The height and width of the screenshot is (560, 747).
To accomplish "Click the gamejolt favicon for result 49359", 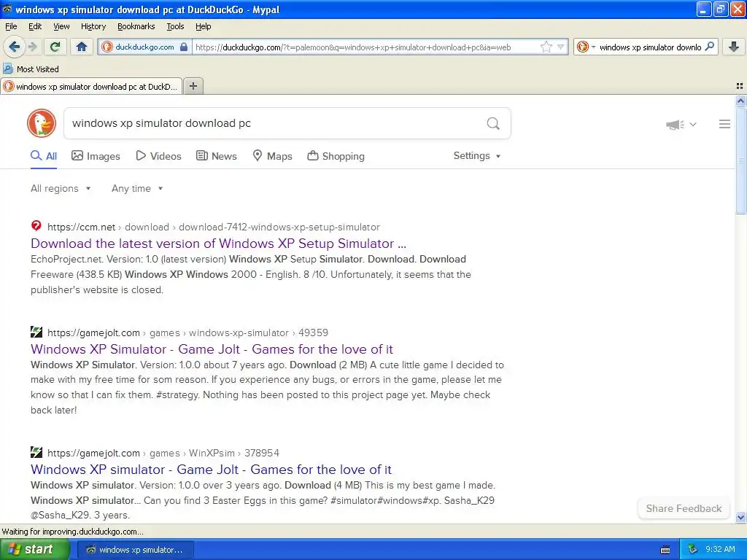I will coord(36,332).
